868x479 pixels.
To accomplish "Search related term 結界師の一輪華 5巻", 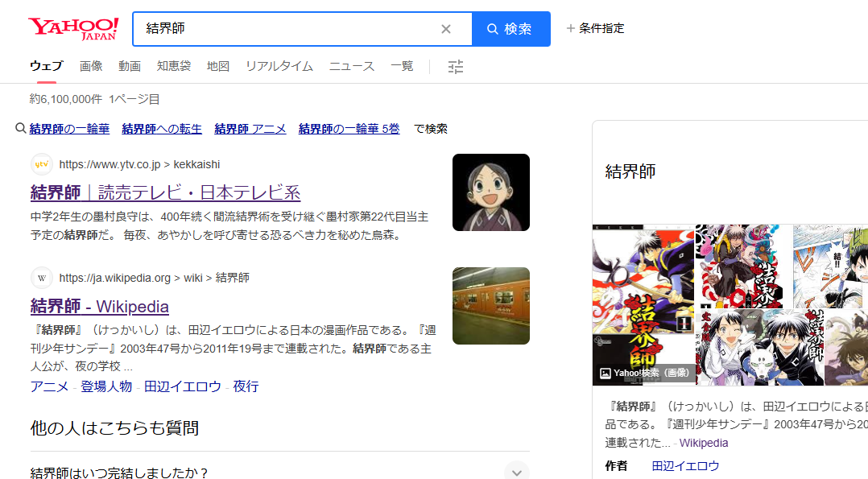I will tap(349, 129).
